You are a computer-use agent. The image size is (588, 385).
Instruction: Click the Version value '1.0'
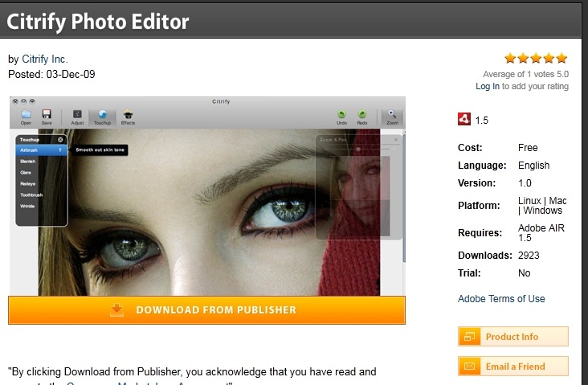click(525, 183)
